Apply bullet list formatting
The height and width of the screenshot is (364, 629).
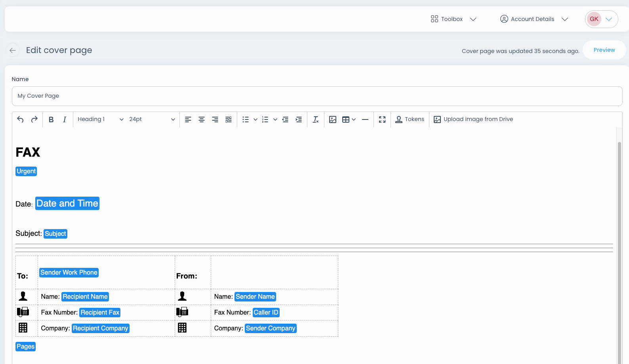[x=246, y=119]
